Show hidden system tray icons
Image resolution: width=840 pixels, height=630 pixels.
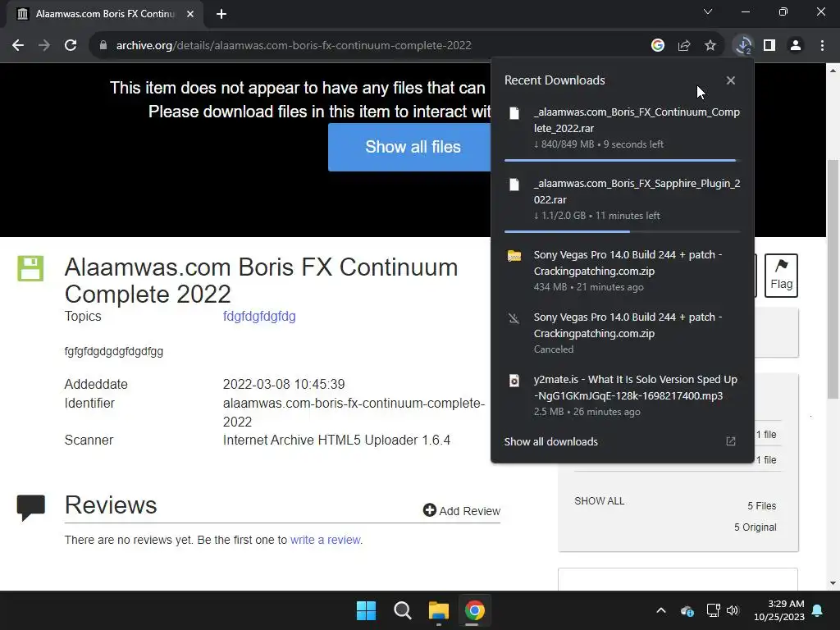[x=660, y=610]
